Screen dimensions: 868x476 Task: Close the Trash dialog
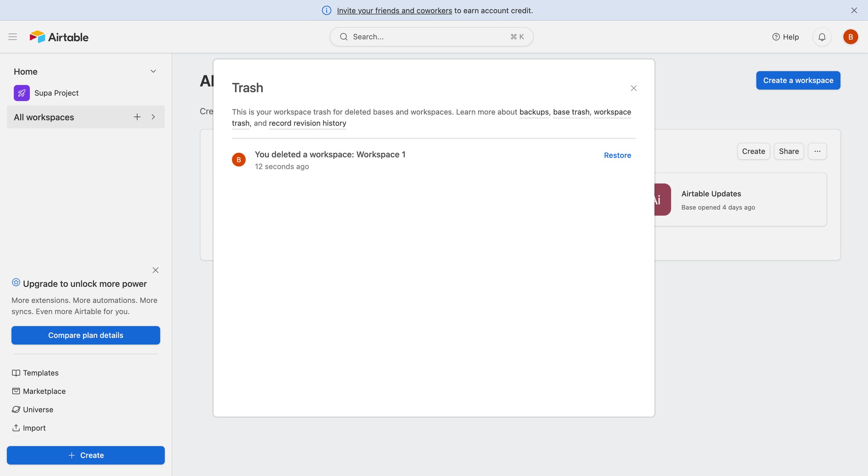(634, 88)
